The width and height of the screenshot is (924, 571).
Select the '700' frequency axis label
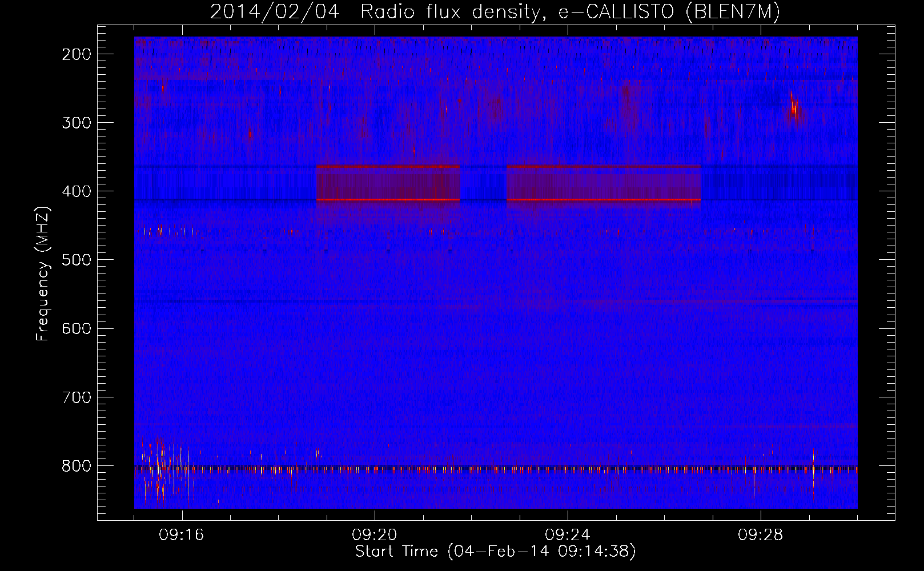coord(77,397)
